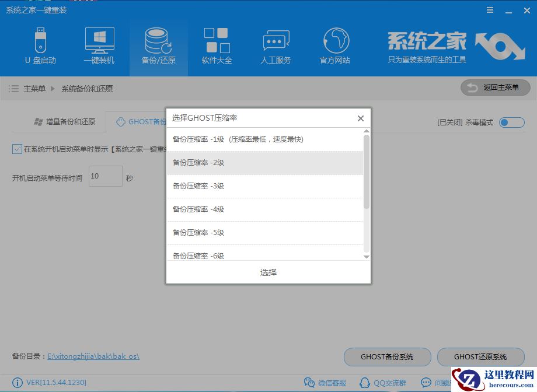Click the dialog scrollbar down arrow
Viewport: 537px width, 392px height.
click(x=367, y=257)
